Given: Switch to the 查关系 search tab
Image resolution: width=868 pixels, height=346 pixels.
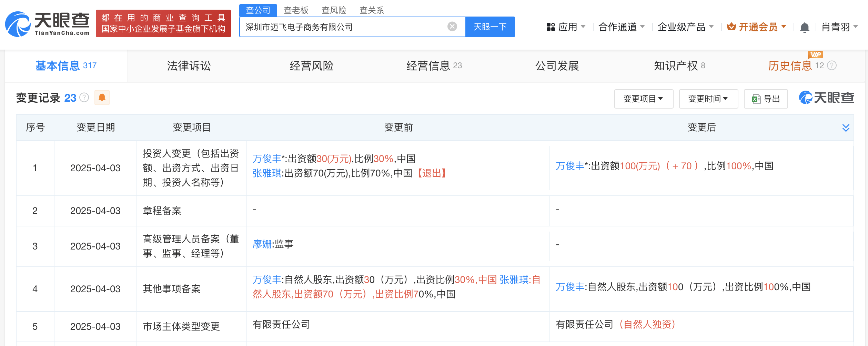Looking at the screenshot, I should [x=372, y=10].
